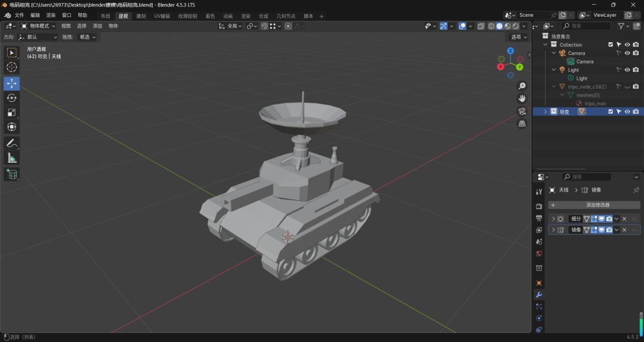Select the Add Cube tool

11,175
